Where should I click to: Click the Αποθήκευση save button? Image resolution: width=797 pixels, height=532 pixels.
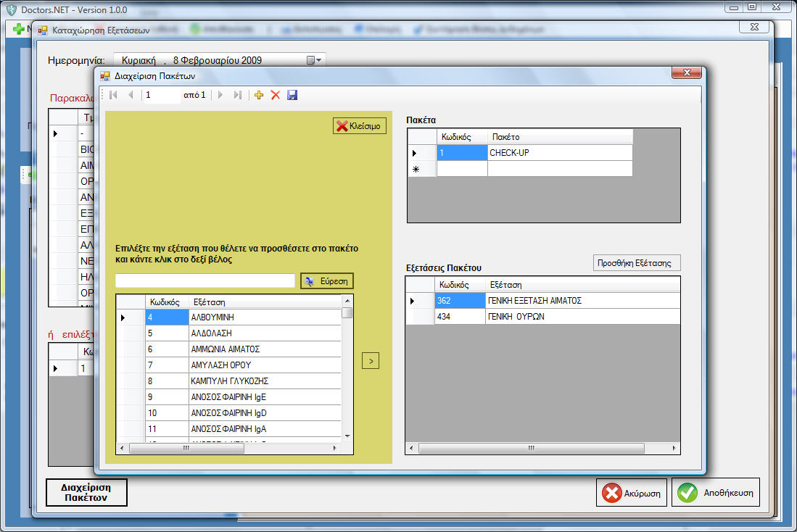(716, 492)
